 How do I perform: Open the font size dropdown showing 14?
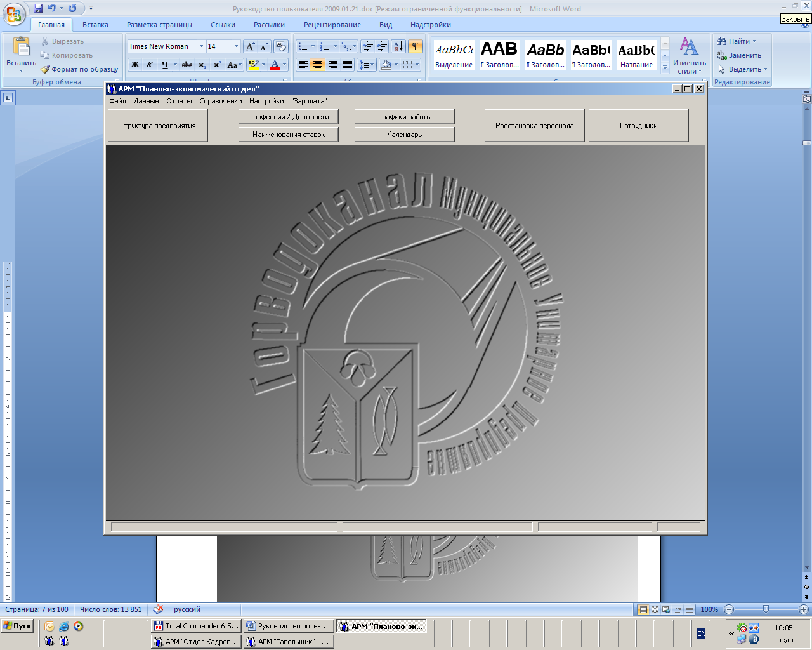click(x=236, y=46)
